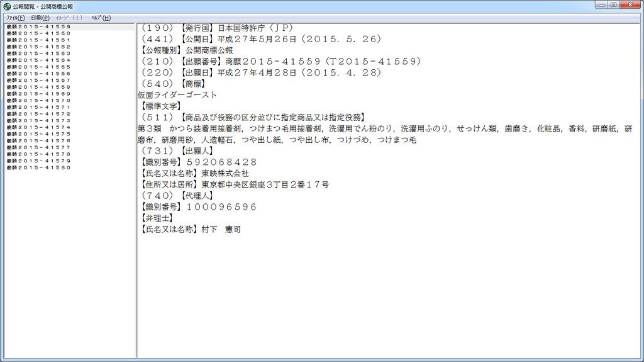Select list entry 商願2015-41560
644x362 pixels.
pyautogui.click(x=38, y=33)
